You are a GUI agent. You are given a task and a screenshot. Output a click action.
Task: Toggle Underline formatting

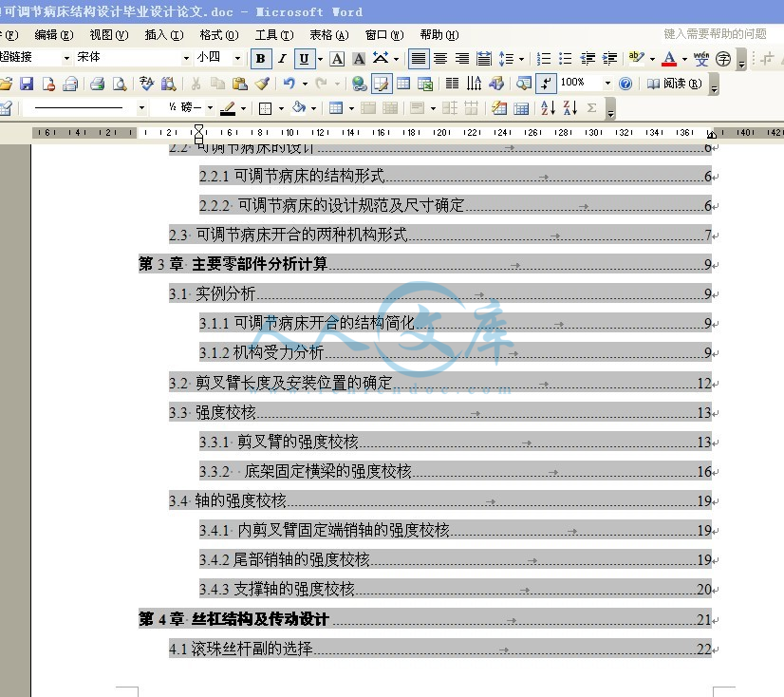click(x=304, y=59)
